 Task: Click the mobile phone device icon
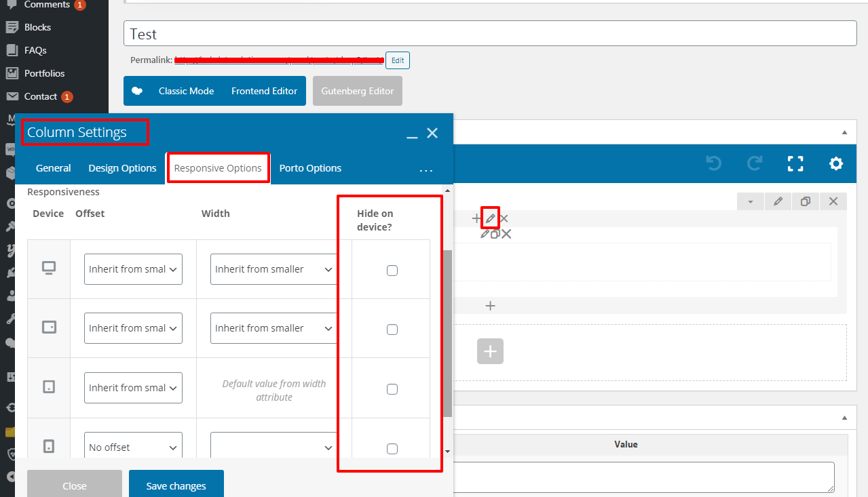[49, 446]
